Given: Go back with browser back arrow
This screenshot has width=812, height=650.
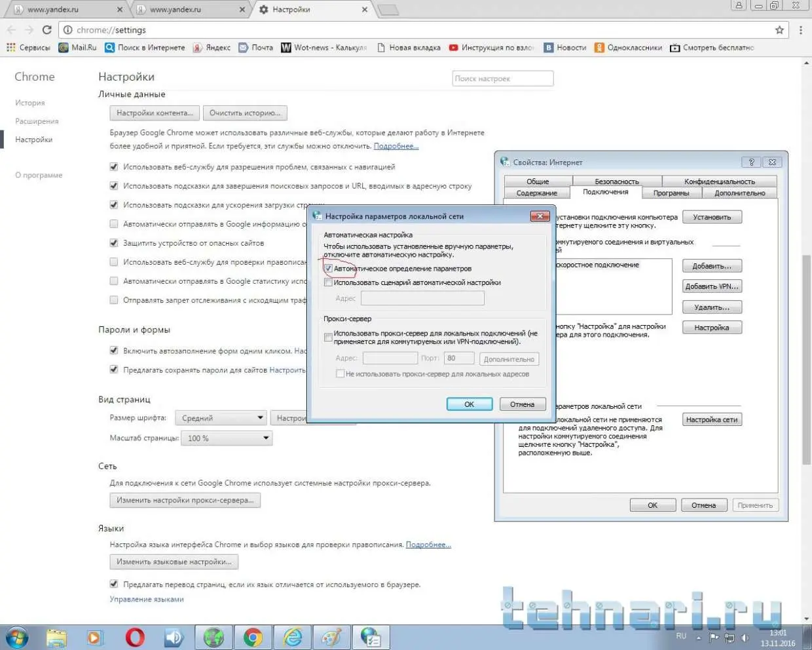Looking at the screenshot, I should (x=11, y=29).
